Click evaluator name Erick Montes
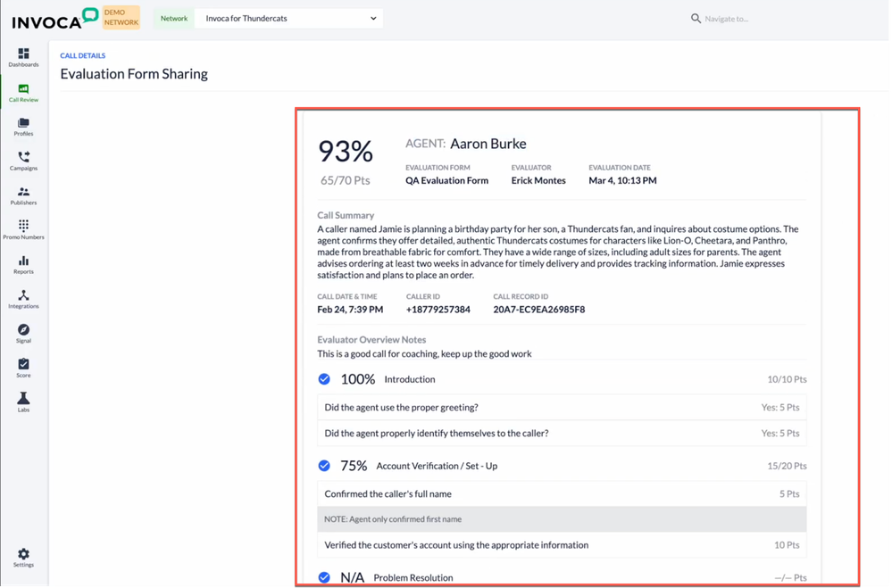892x588 pixels. [x=538, y=181]
